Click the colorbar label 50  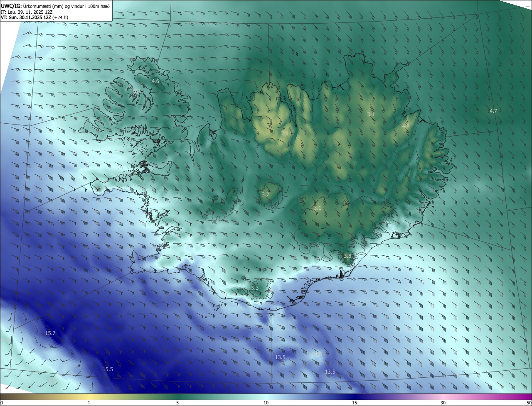pyautogui.click(x=529, y=403)
